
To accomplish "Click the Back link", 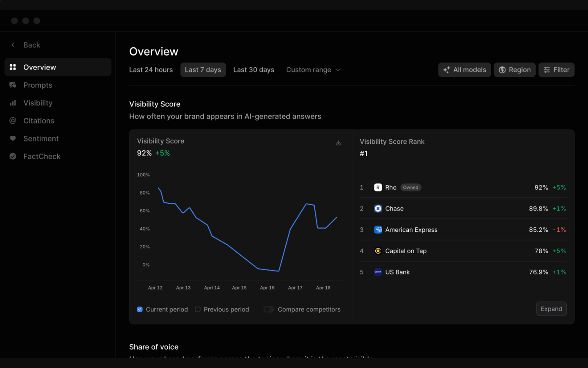I will 31,45.
